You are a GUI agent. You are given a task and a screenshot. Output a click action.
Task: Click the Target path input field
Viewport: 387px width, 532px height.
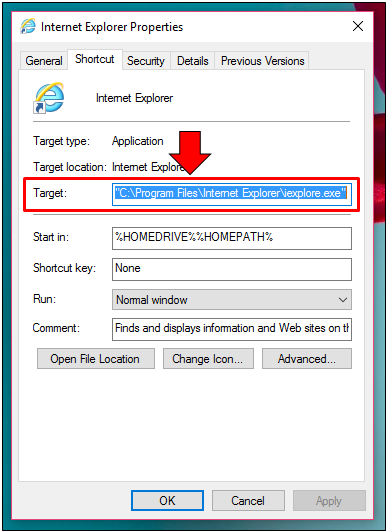pos(232,194)
